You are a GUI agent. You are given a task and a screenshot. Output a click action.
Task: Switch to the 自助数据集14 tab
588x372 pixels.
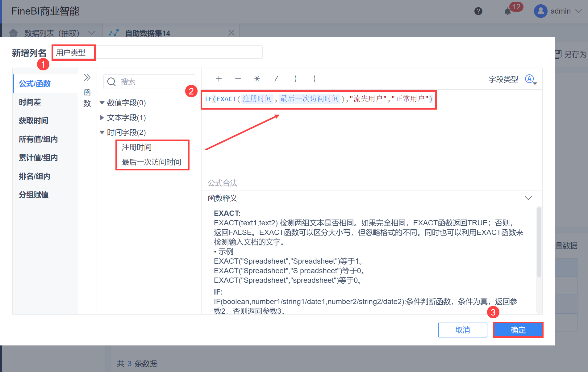pyautogui.click(x=148, y=33)
